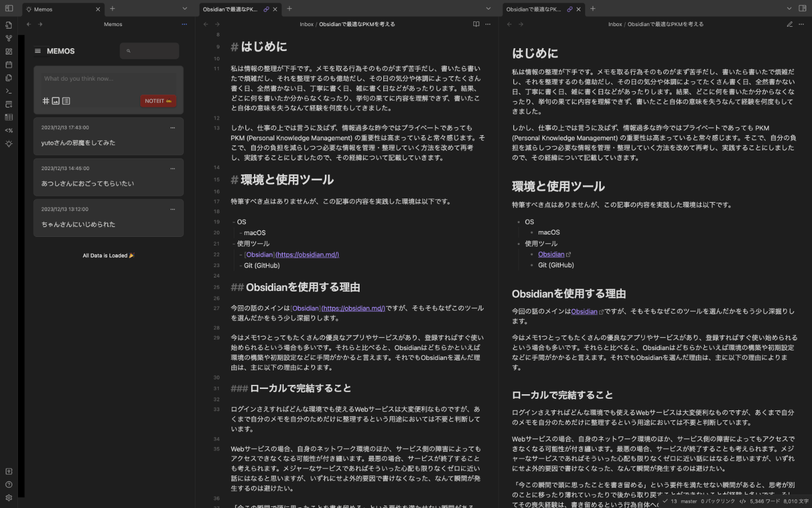Close right pane Obsidian PKM tab
Image resolution: width=812 pixels, height=508 pixels.
(578, 9)
